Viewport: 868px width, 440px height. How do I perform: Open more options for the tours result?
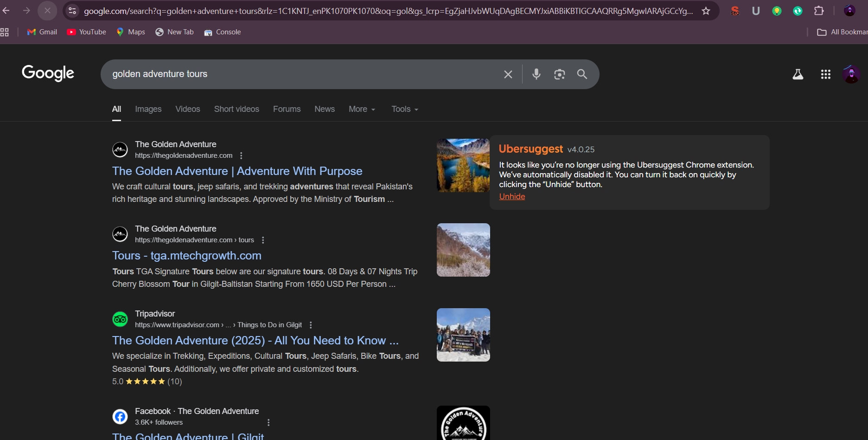[263, 240]
